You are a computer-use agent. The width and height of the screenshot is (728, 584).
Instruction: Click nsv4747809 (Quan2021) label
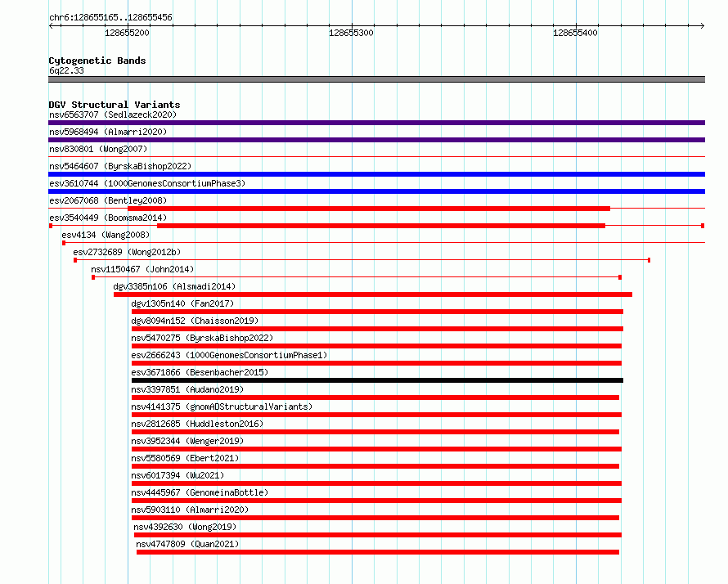tap(187, 544)
